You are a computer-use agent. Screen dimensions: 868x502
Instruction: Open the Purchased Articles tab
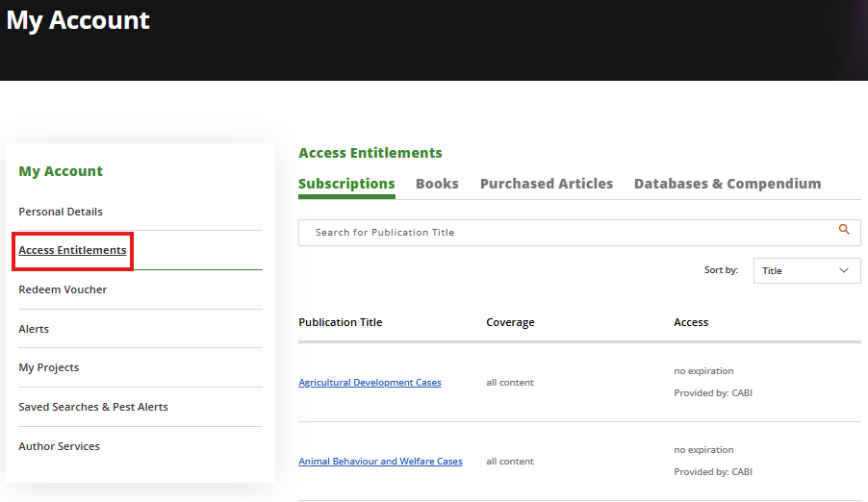[547, 184]
